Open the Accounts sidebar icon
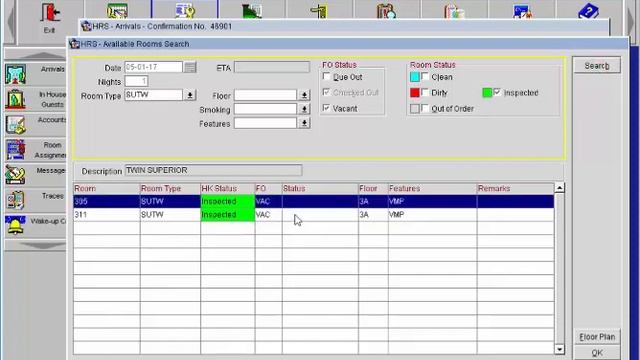The width and height of the screenshot is (640, 360). tap(16, 125)
